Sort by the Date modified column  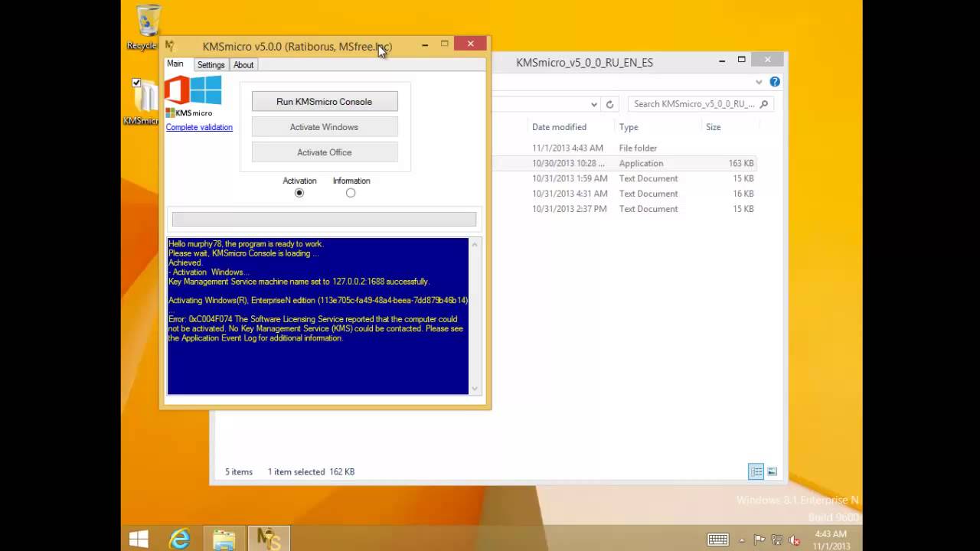[x=559, y=127]
